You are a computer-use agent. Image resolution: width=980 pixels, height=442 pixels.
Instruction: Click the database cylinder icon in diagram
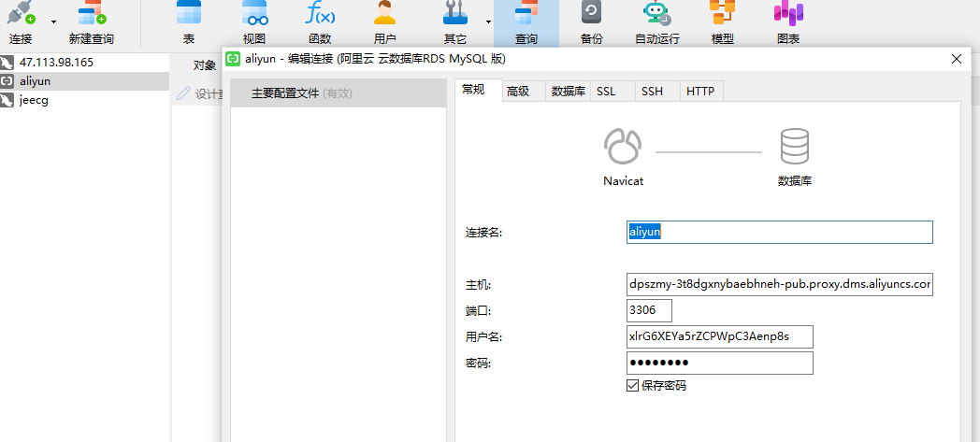(794, 146)
